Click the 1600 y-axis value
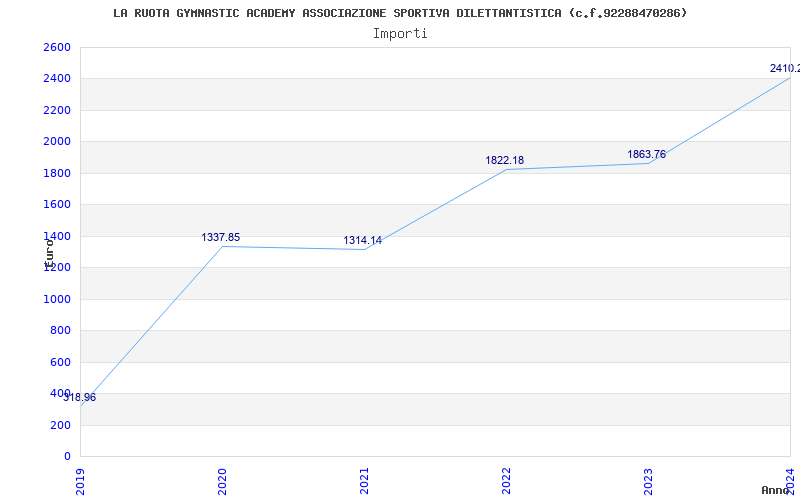This screenshot has height=500, width=800. 57,205
